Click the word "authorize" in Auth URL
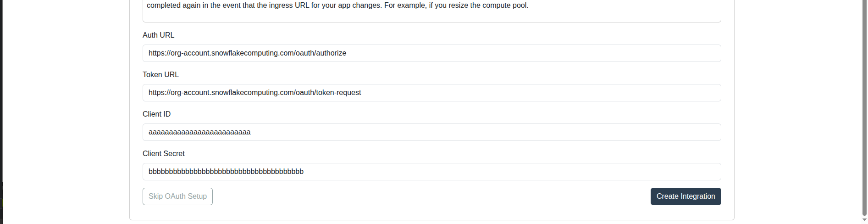868x224 pixels. 331,53
